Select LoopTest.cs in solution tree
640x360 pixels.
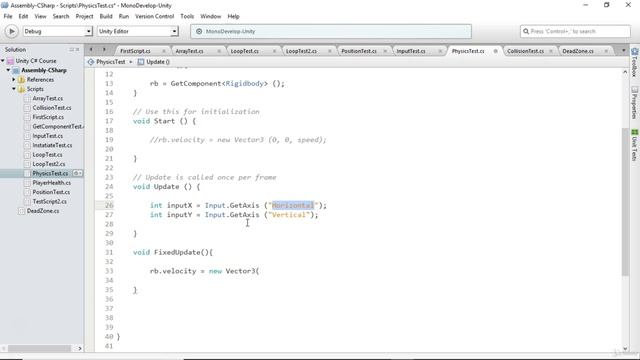point(47,155)
